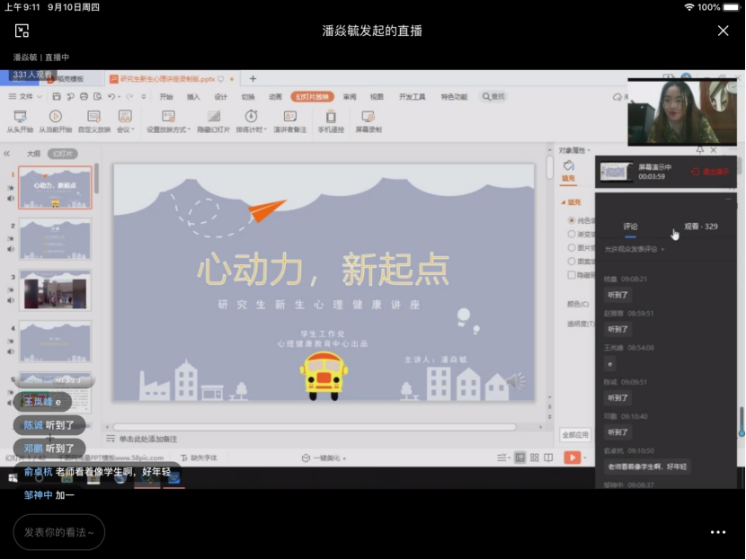The image size is (746, 560).
Task: Click the 手机遥控 phone remote icon
Action: pos(331,116)
